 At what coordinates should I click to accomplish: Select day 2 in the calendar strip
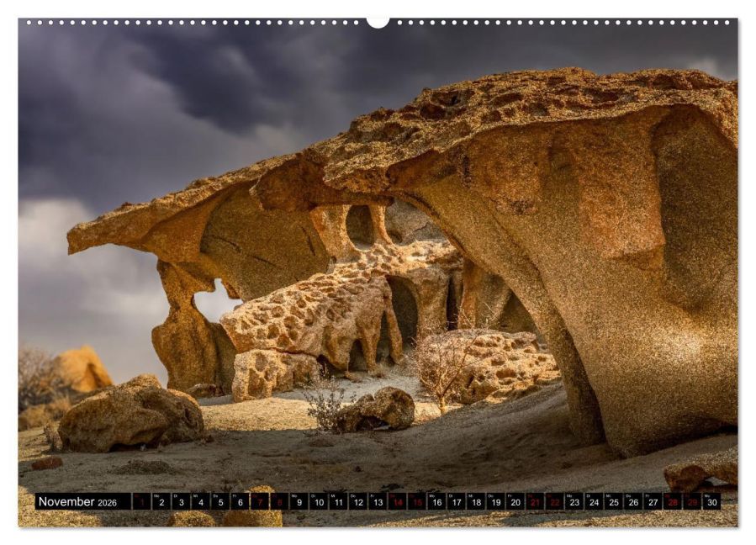click(161, 502)
